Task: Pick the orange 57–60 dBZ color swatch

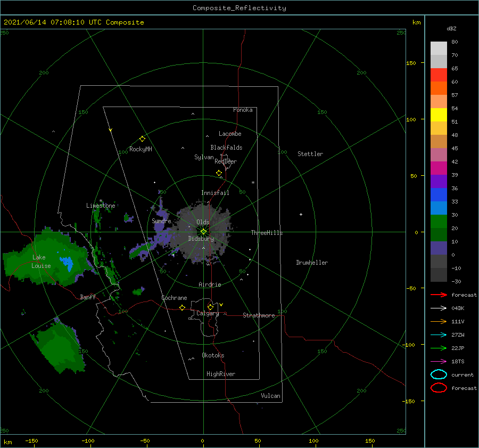Action: (439, 88)
